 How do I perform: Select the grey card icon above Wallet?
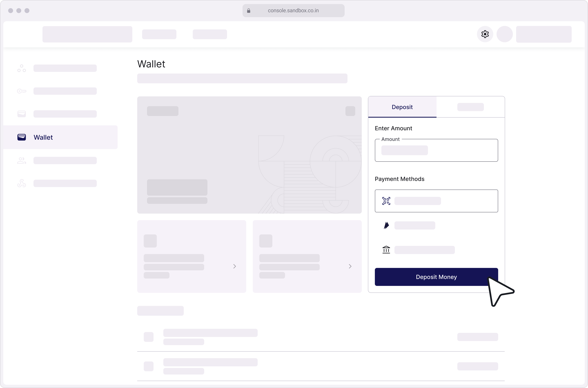click(22, 114)
